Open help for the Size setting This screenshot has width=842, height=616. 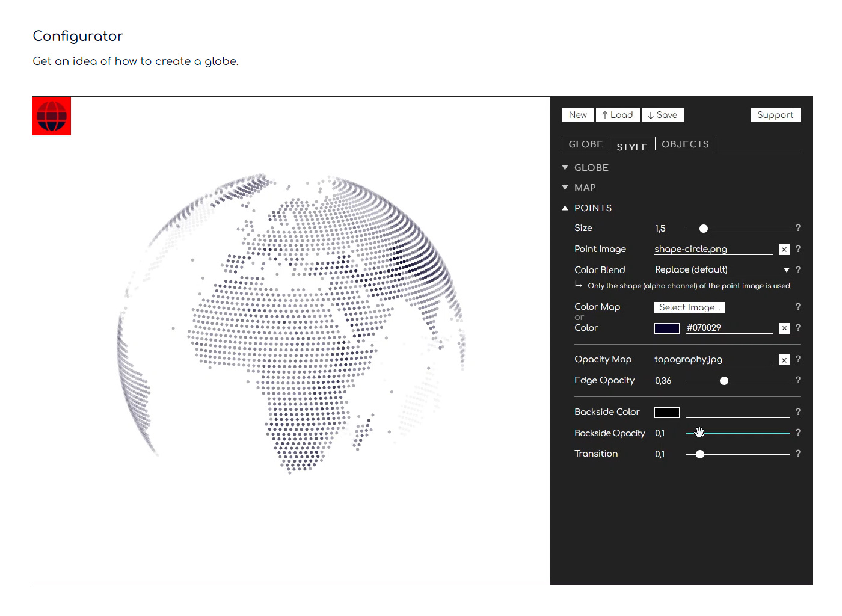pos(798,228)
